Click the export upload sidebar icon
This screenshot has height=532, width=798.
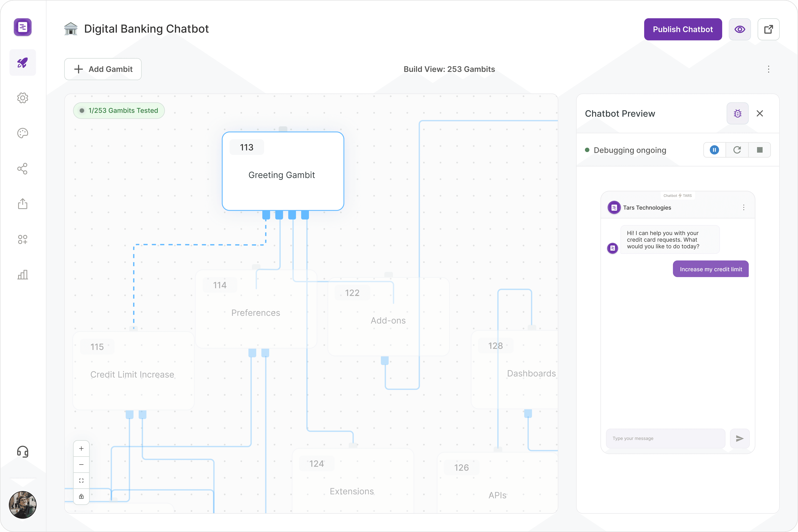click(x=22, y=204)
